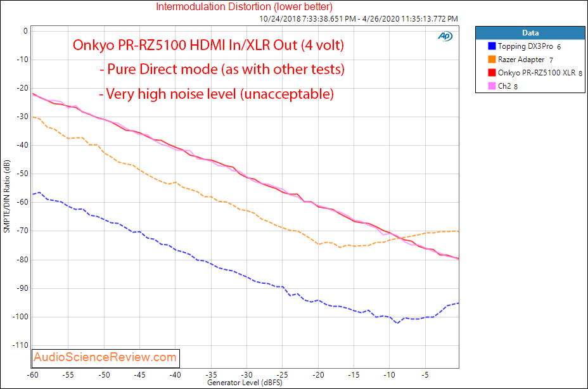Image resolution: width=588 pixels, height=389 pixels.
Task: Click the '-45' generator level tick label
Action: point(139,375)
